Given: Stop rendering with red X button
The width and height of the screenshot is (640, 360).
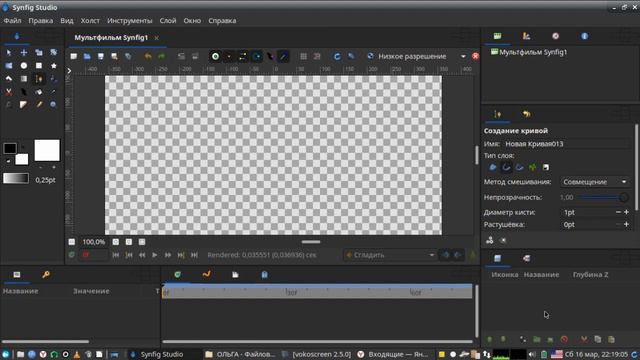Looking at the screenshot, I should tap(476, 56).
